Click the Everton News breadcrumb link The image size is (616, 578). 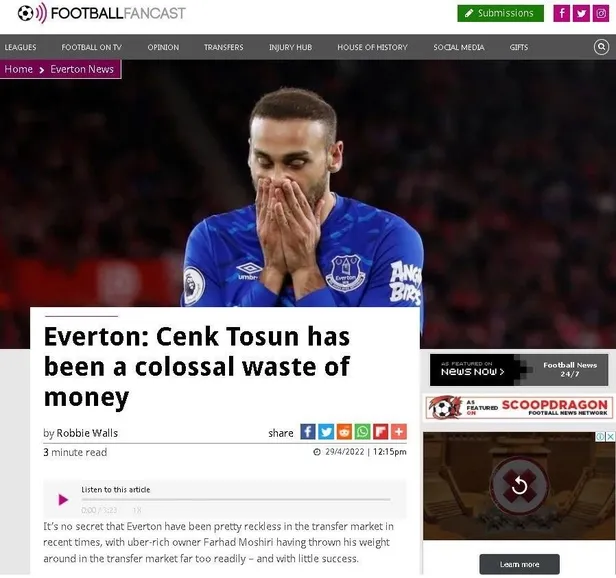click(81, 69)
